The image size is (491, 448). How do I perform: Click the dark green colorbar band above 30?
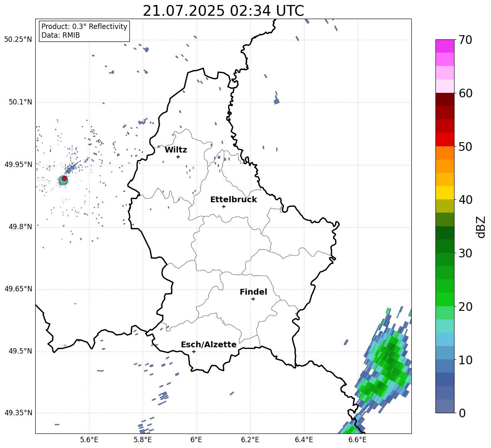coord(445,246)
